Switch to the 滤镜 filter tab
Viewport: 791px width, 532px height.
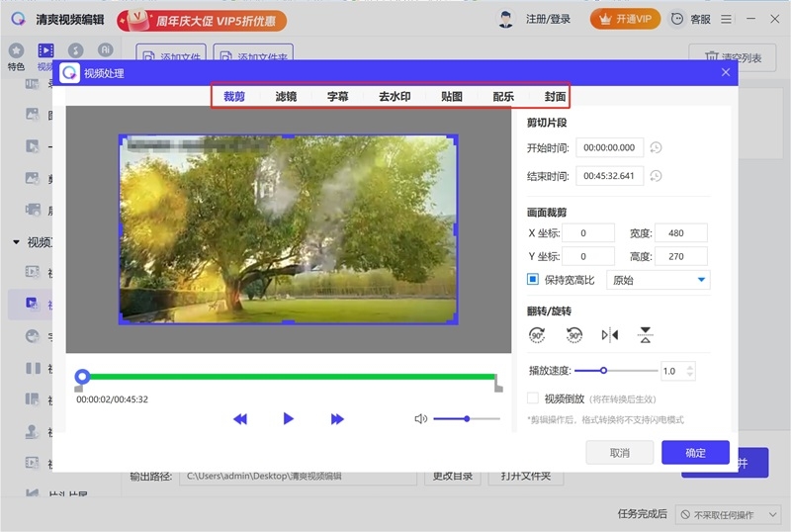(x=286, y=96)
